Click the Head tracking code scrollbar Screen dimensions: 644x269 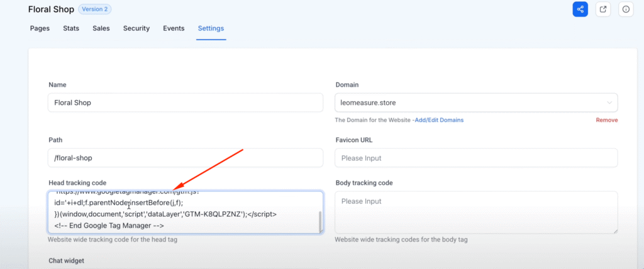click(x=320, y=220)
